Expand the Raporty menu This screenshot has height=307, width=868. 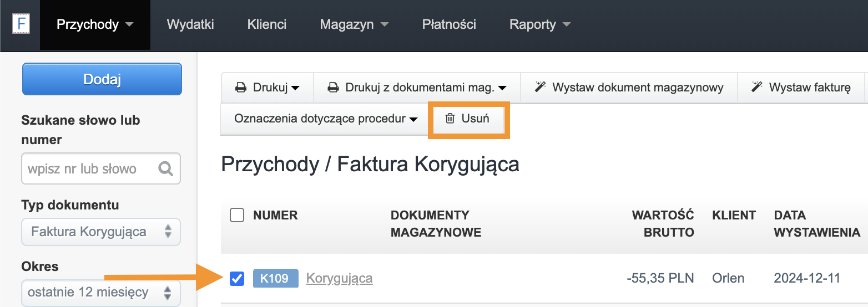click(x=540, y=24)
